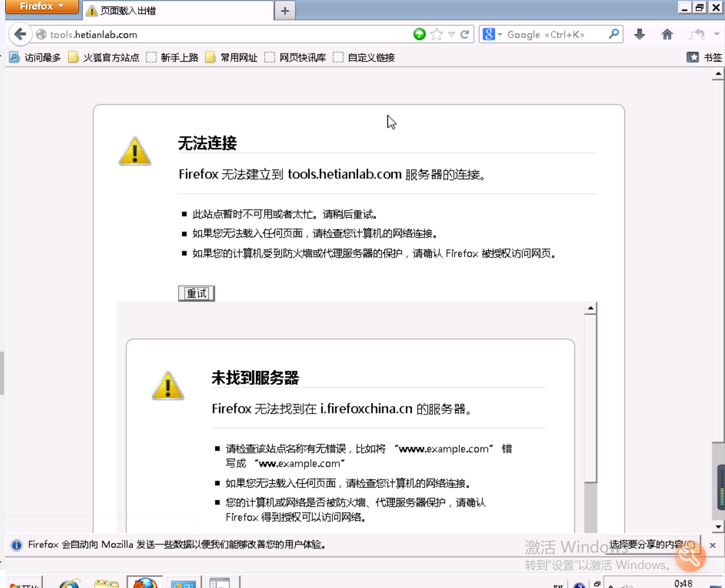This screenshot has width=725, height=588.
Task: Open the address bar history dropdown arrow
Action: click(451, 34)
